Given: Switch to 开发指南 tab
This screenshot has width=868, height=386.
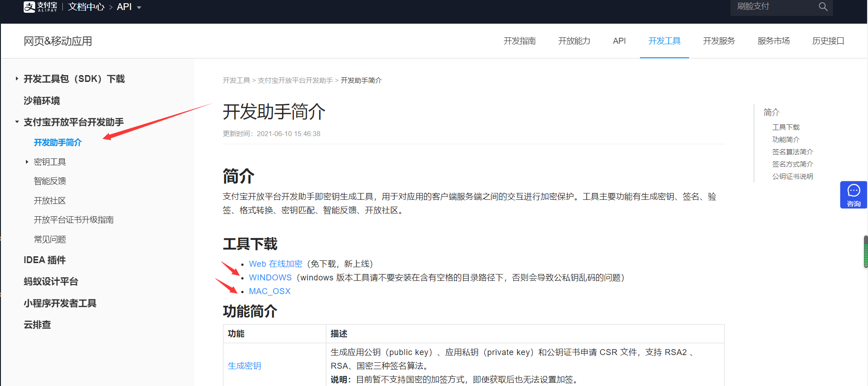Looking at the screenshot, I should tap(519, 41).
